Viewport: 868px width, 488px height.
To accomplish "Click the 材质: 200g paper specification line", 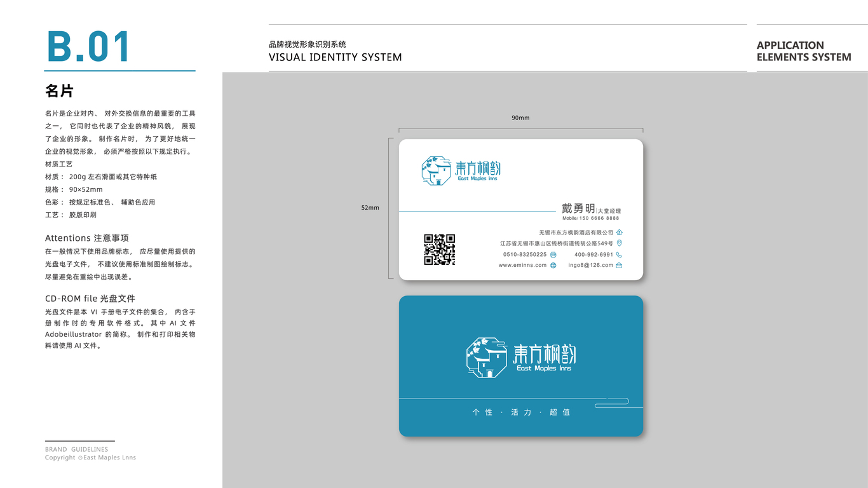I will click(x=101, y=177).
